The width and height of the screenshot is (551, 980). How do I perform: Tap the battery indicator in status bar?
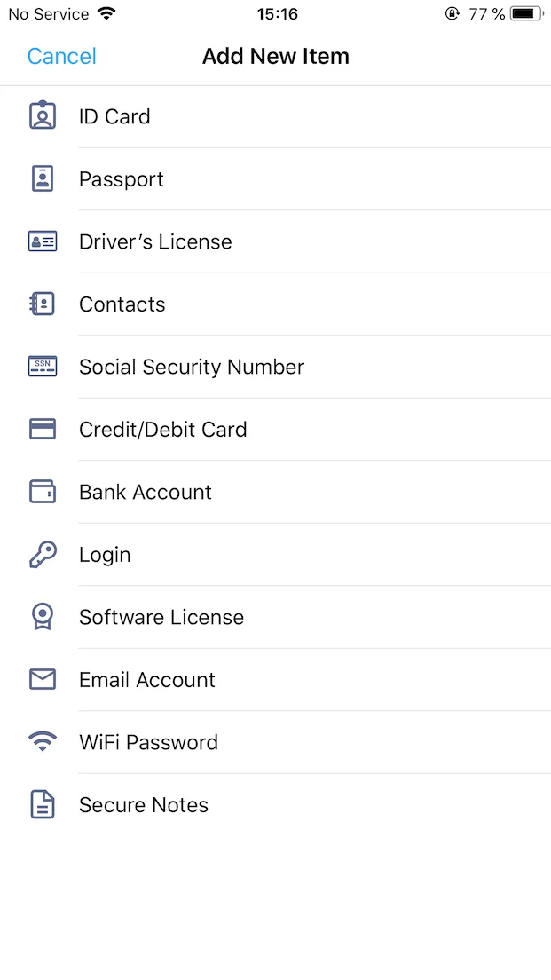526,14
